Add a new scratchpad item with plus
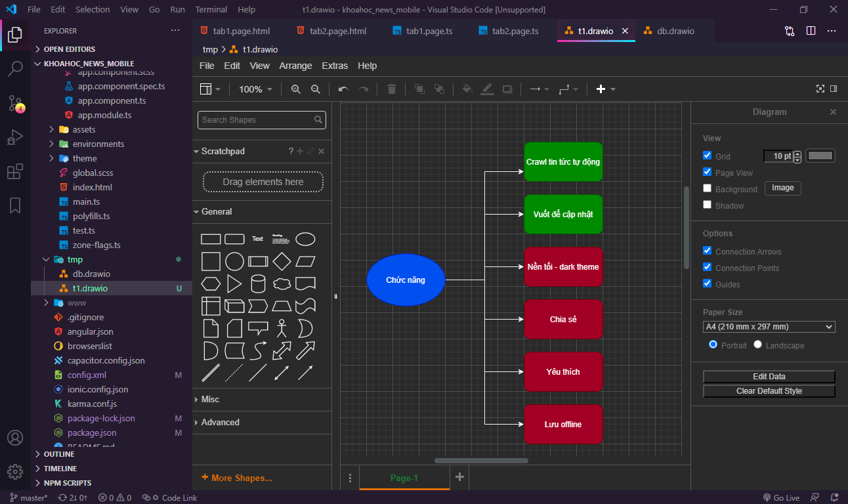This screenshot has height=504, width=848. 300,151
